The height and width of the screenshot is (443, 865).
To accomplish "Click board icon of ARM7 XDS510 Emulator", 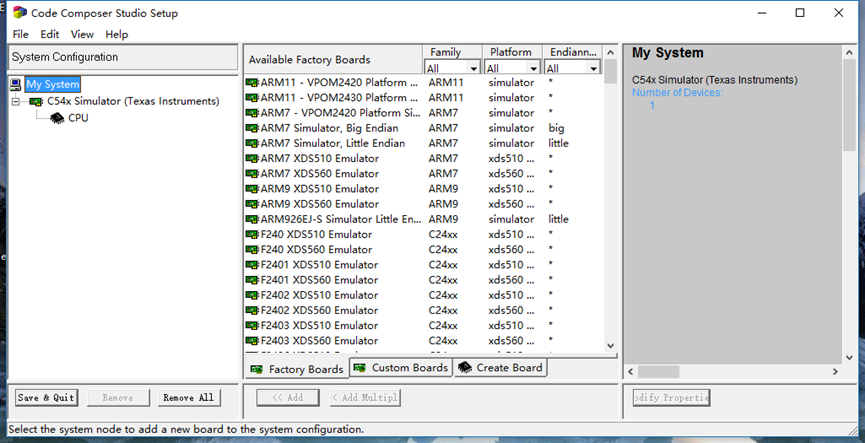I will 252,158.
